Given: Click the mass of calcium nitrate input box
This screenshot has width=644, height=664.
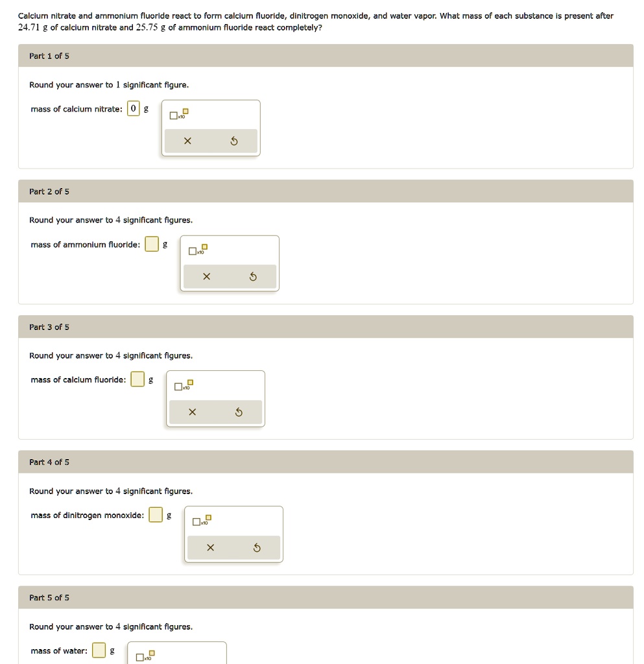Looking at the screenshot, I should coord(133,109).
